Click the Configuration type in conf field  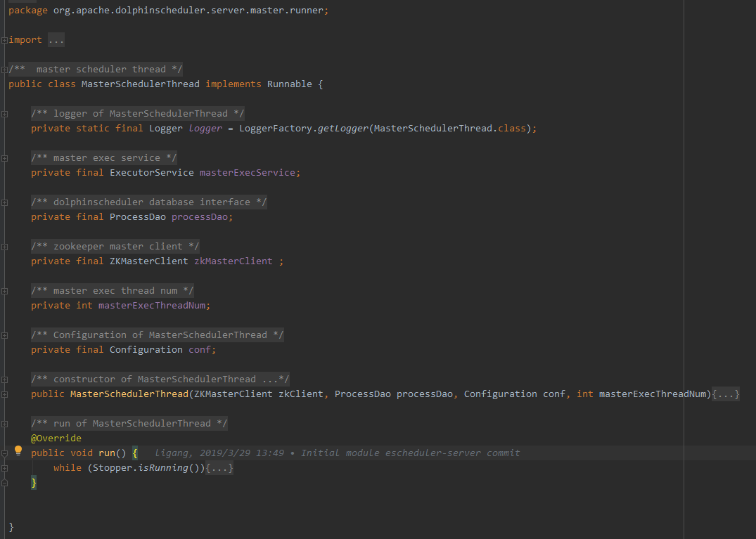146,350
